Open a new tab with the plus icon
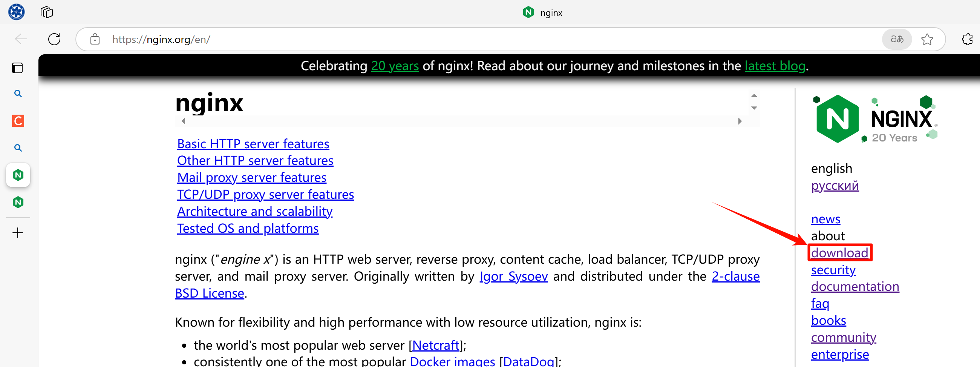 pos(18,233)
